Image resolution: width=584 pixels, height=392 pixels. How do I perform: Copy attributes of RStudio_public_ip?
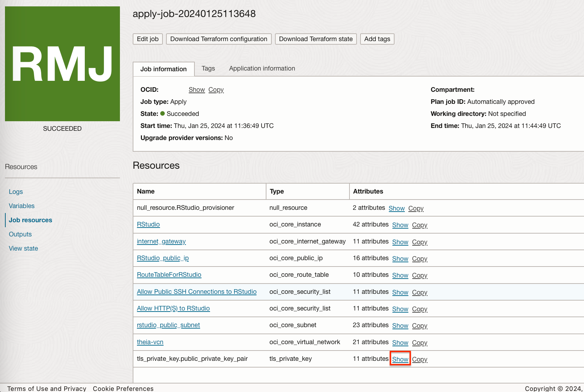tap(420, 259)
